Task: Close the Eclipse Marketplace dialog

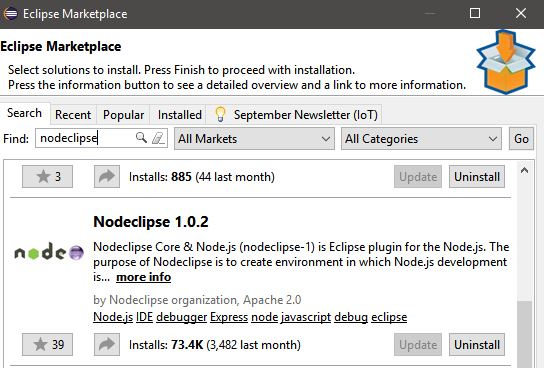Action: click(x=521, y=14)
